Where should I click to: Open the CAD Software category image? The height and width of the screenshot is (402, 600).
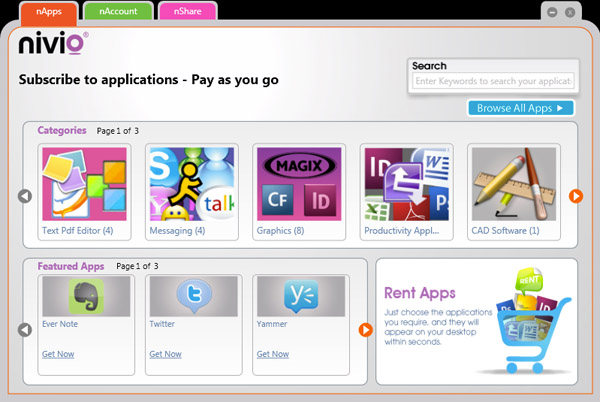click(514, 184)
